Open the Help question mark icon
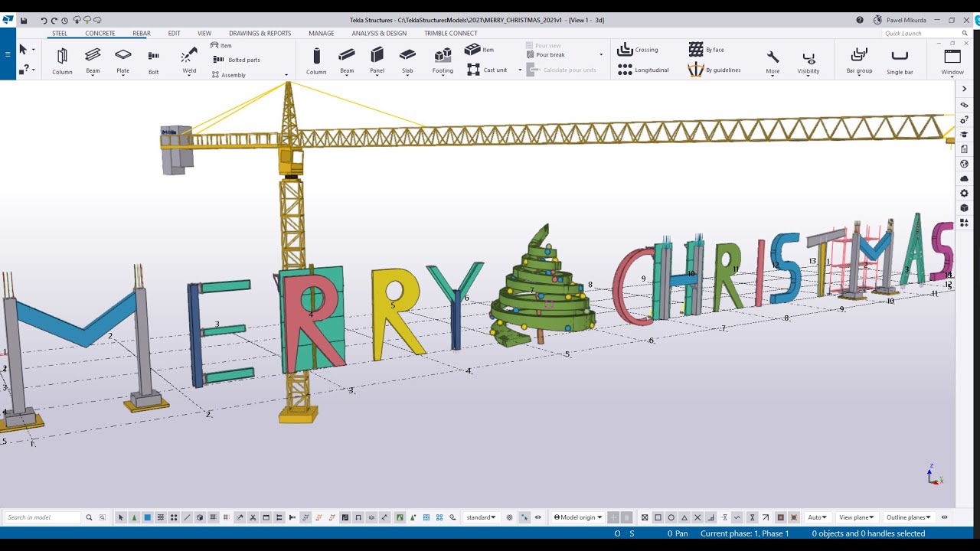 (x=860, y=20)
